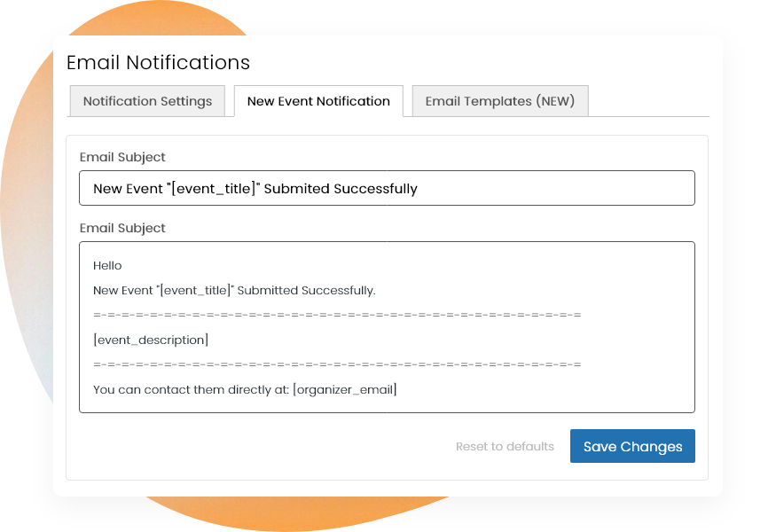Click the Save Changes button
Viewport: 776px width, 532px height.
632,446
